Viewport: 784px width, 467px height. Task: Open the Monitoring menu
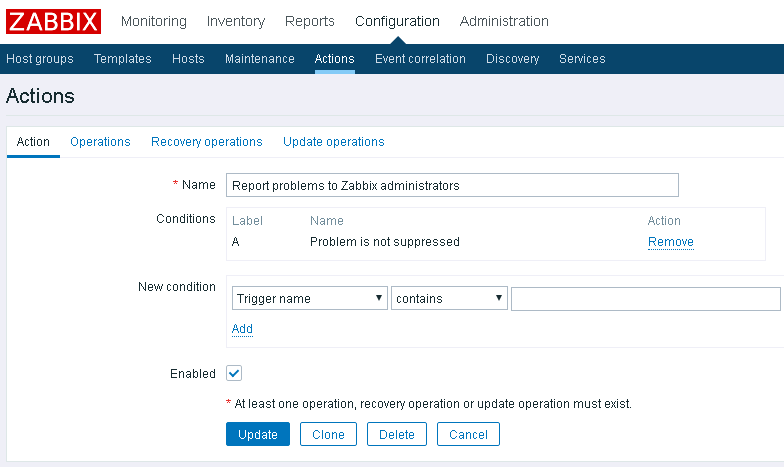(x=153, y=21)
